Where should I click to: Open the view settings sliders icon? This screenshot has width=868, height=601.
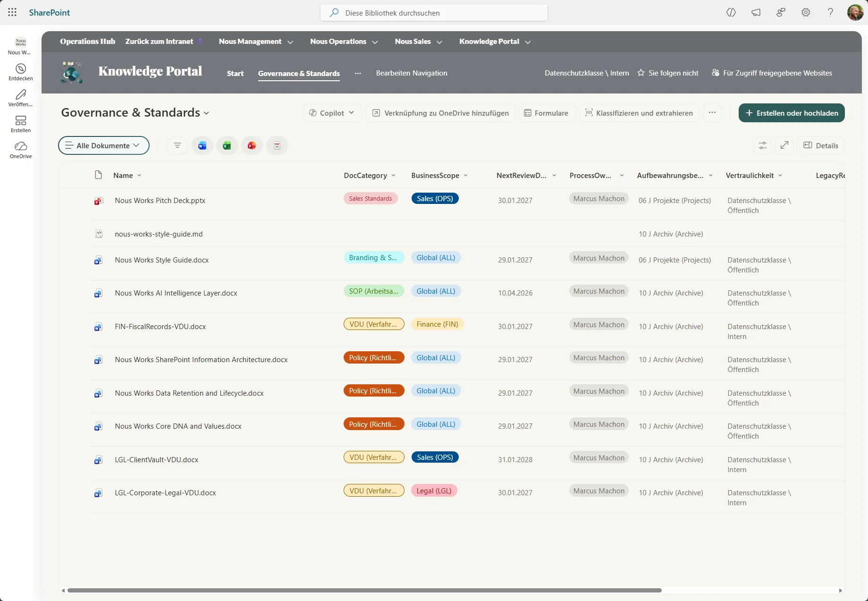[x=763, y=145]
